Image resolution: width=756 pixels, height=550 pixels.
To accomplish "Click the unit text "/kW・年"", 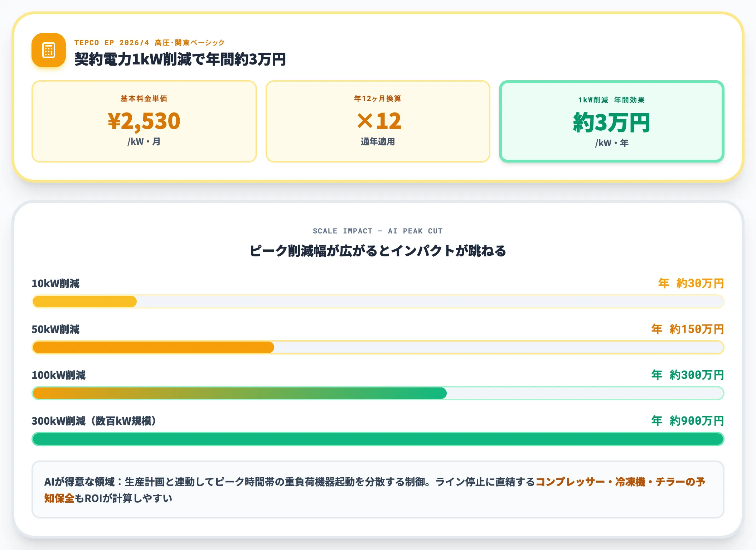I will [611, 143].
